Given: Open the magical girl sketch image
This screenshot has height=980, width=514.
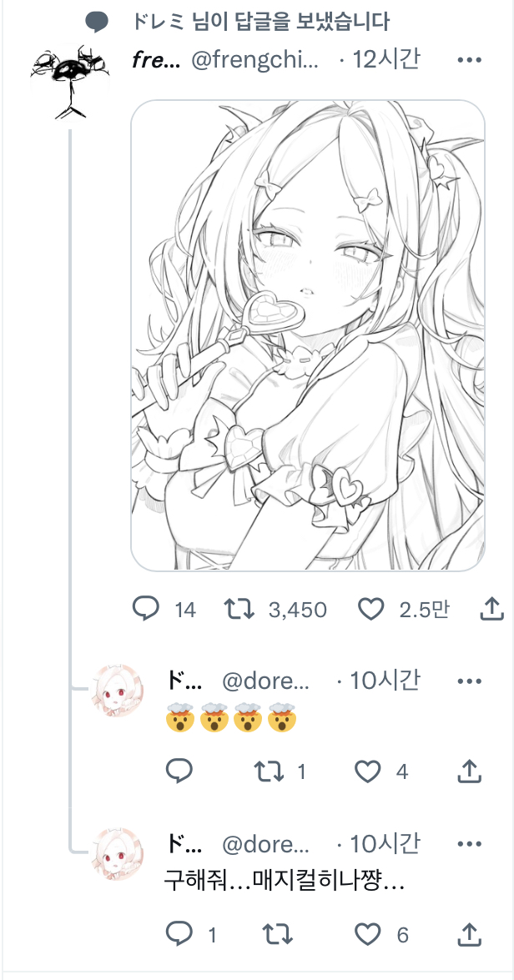Looking at the screenshot, I should (x=308, y=335).
